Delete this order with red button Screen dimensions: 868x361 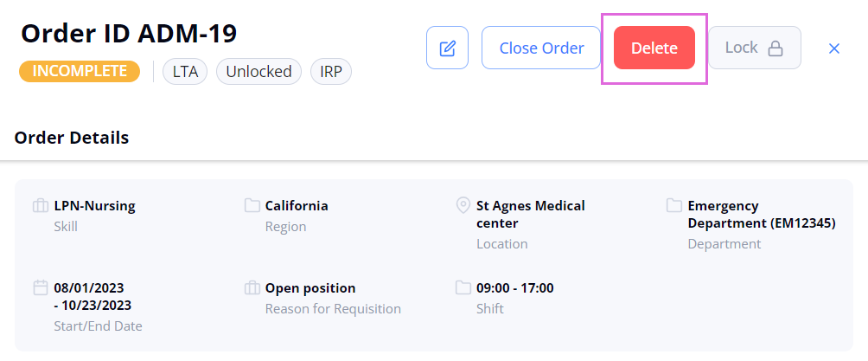(x=654, y=48)
